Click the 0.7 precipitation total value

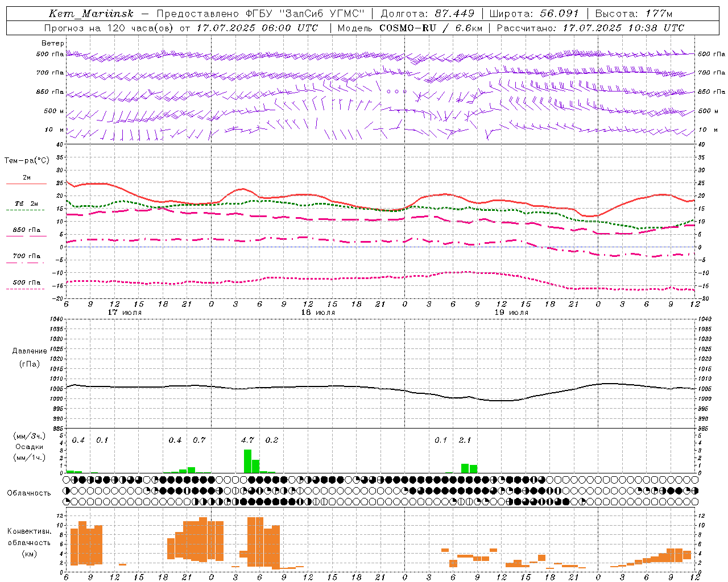click(199, 440)
